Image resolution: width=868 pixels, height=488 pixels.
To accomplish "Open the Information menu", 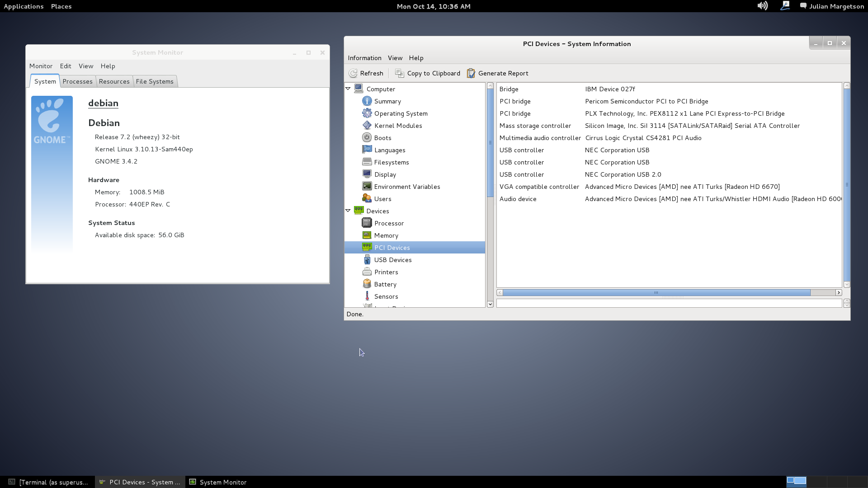I will (x=364, y=58).
